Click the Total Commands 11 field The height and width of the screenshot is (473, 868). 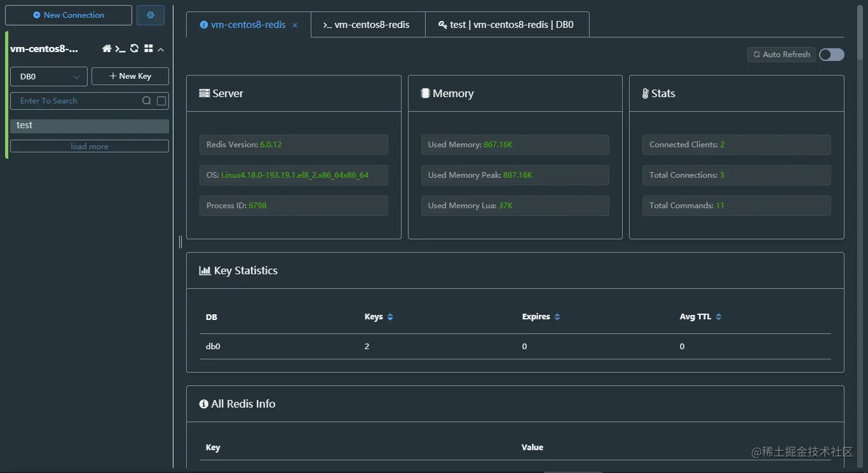[x=736, y=206]
